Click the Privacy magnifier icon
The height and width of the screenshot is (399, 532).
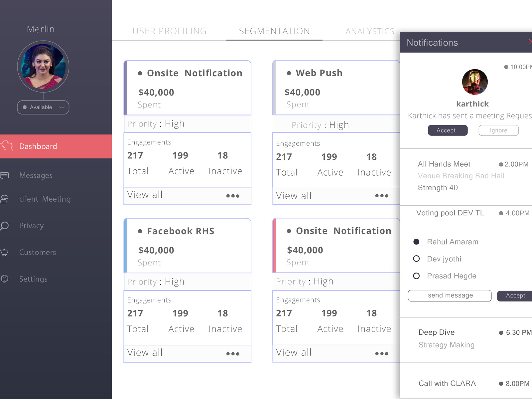[x=5, y=226]
